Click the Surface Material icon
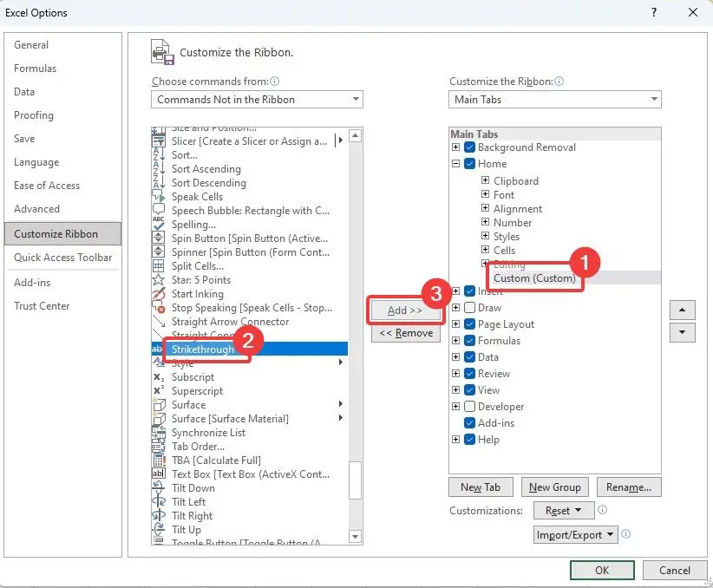 click(x=158, y=418)
